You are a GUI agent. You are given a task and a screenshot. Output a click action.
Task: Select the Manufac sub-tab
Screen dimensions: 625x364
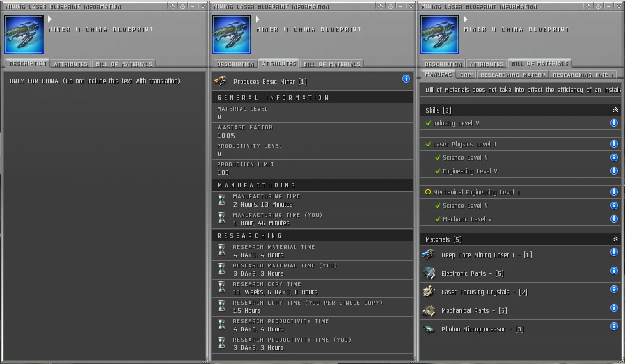[x=438, y=75]
